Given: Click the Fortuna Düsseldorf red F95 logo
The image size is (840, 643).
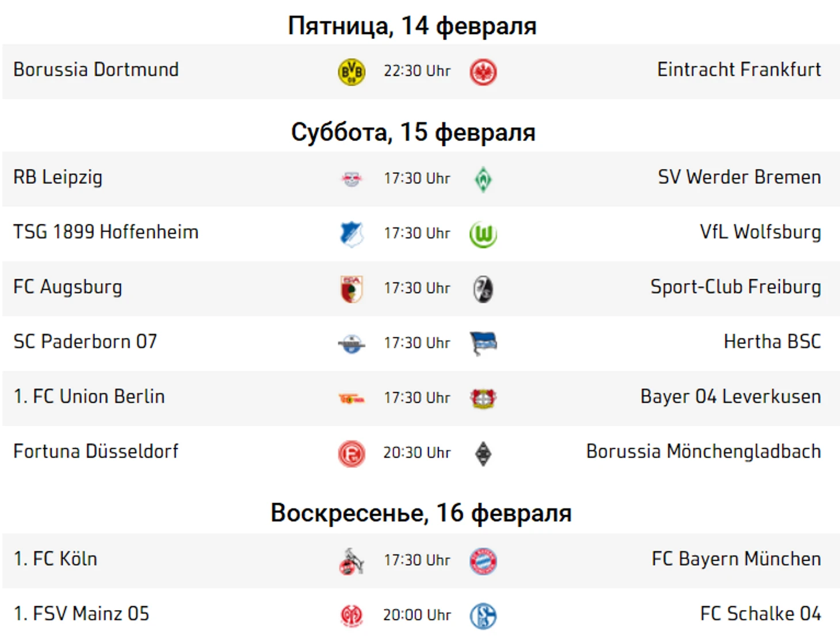Looking at the screenshot, I should [x=352, y=454].
